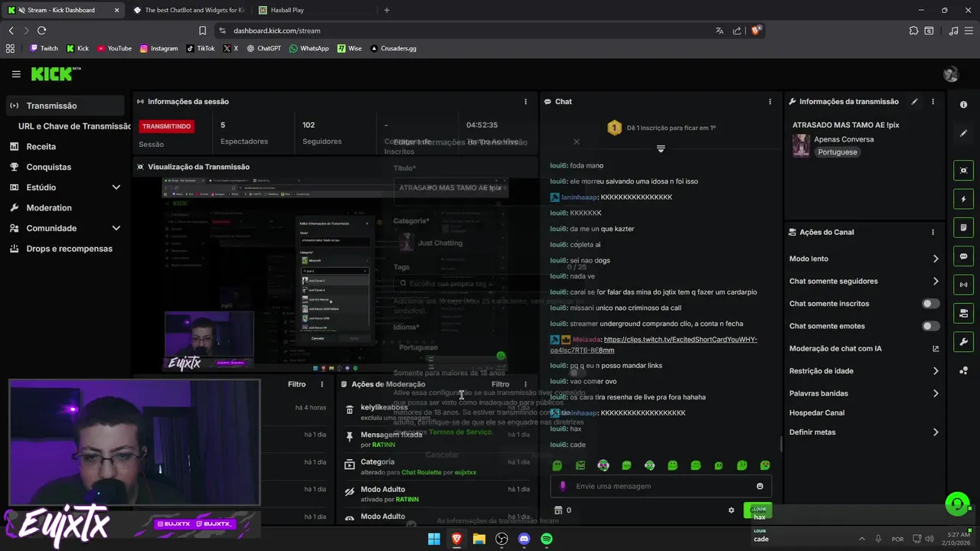
Task: Click the Envie uma mensagem field
Action: [661, 486]
